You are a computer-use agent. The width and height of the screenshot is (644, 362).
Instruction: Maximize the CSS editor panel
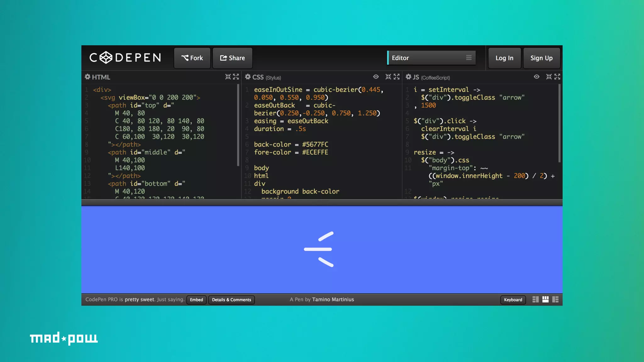pyautogui.click(x=397, y=77)
